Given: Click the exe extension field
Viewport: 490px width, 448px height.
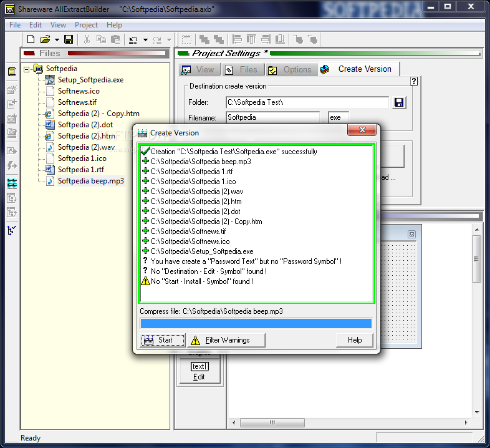Looking at the screenshot, I should pyautogui.click(x=339, y=117).
